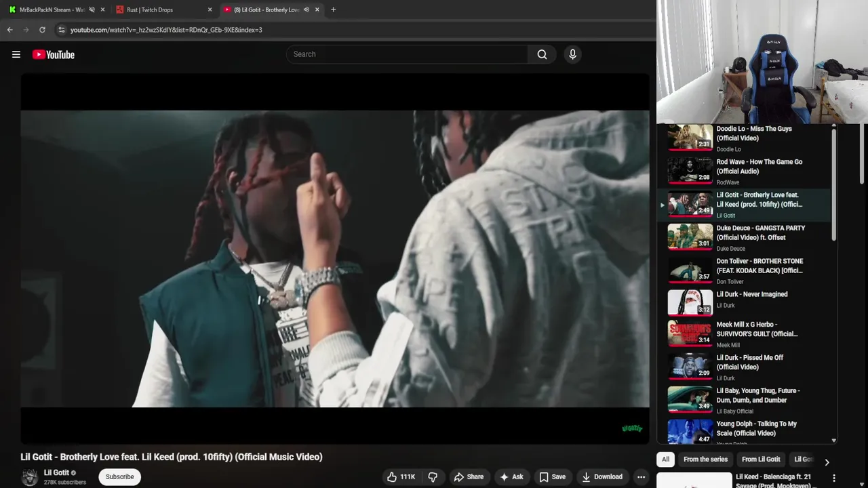Save the video to a playlist
This screenshot has height=488, width=868.
click(552, 476)
